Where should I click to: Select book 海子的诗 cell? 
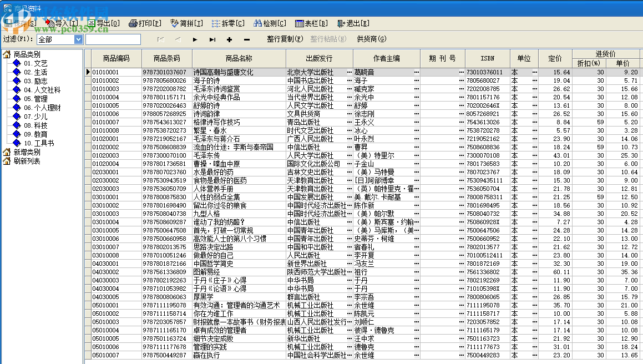pos(239,80)
